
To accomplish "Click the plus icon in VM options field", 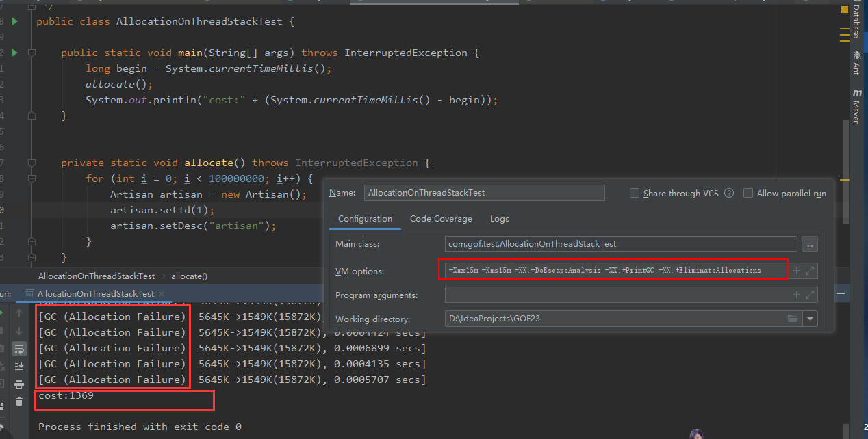I will click(796, 271).
